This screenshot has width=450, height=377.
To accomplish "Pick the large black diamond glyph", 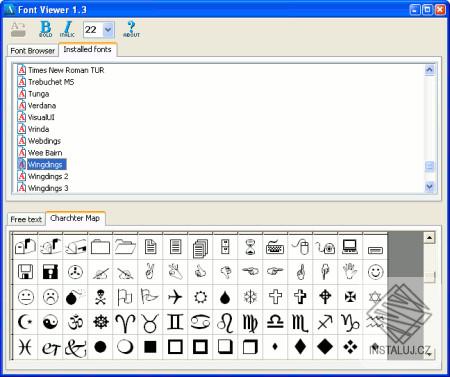I will [x=325, y=347].
